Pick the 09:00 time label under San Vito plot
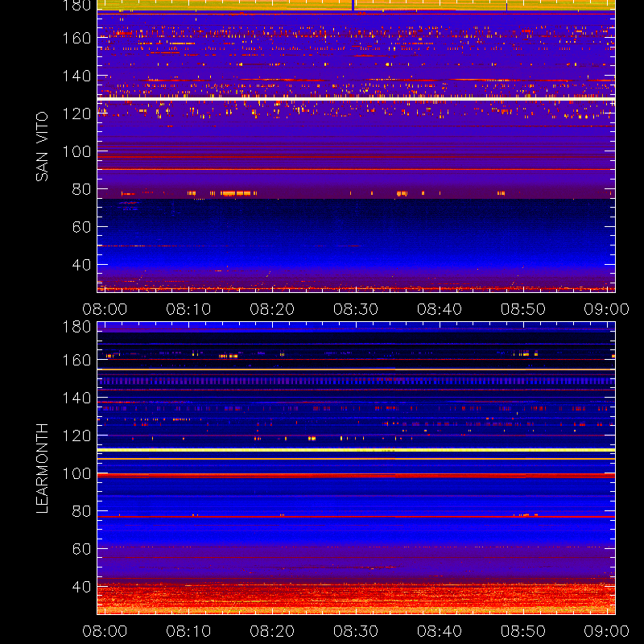 click(607, 309)
